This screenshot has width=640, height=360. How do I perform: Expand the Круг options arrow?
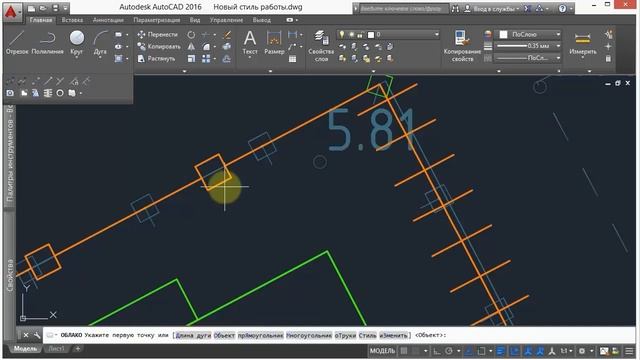pyautogui.click(x=76, y=58)
